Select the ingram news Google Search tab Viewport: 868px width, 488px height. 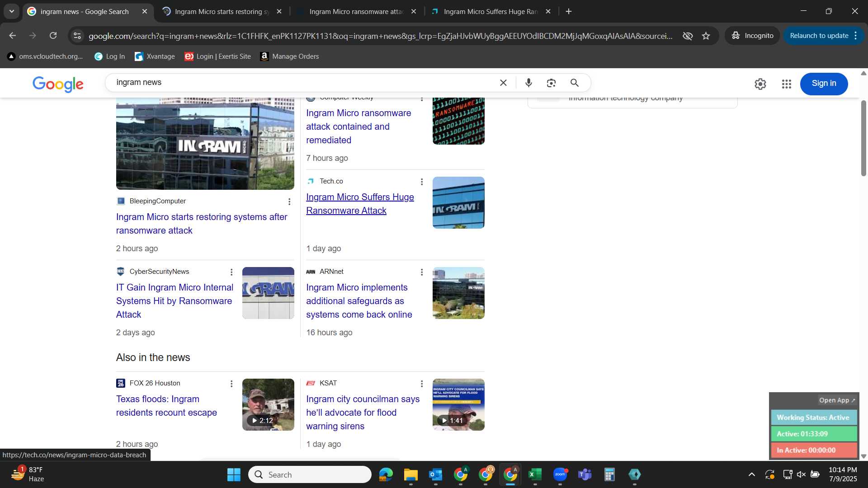point(85,11)
